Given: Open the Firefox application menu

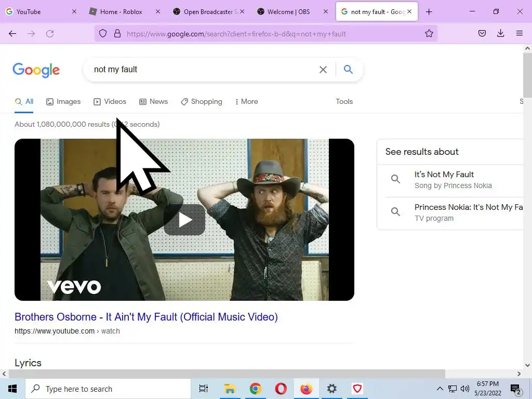Looking at the screenshot, I should [x=520, y=34].
